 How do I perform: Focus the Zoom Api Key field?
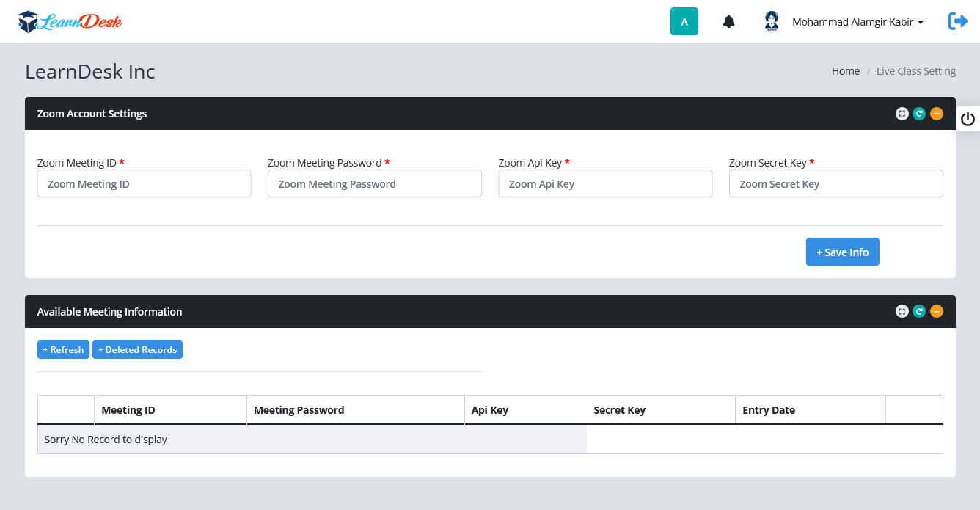pos(605,184)
